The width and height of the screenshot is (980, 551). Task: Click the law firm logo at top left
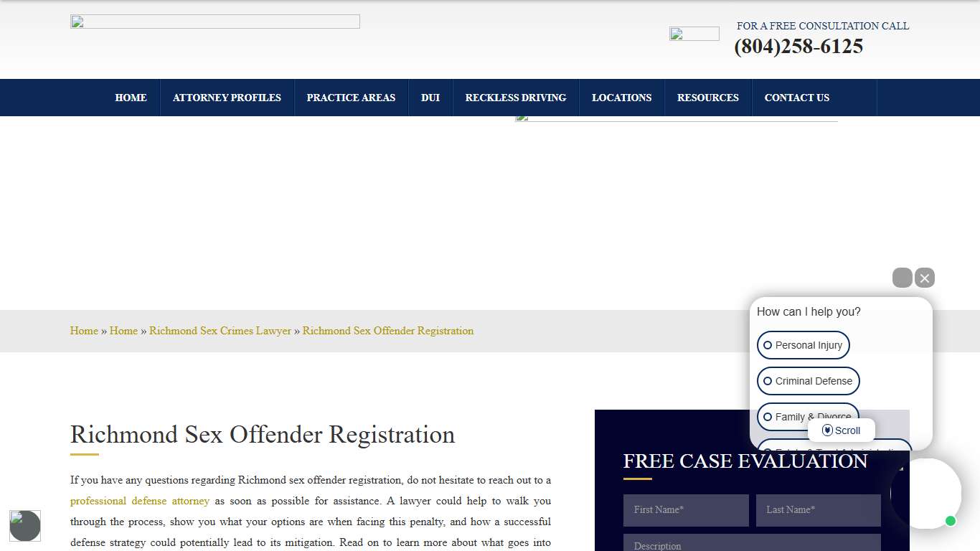pos(215,21)
